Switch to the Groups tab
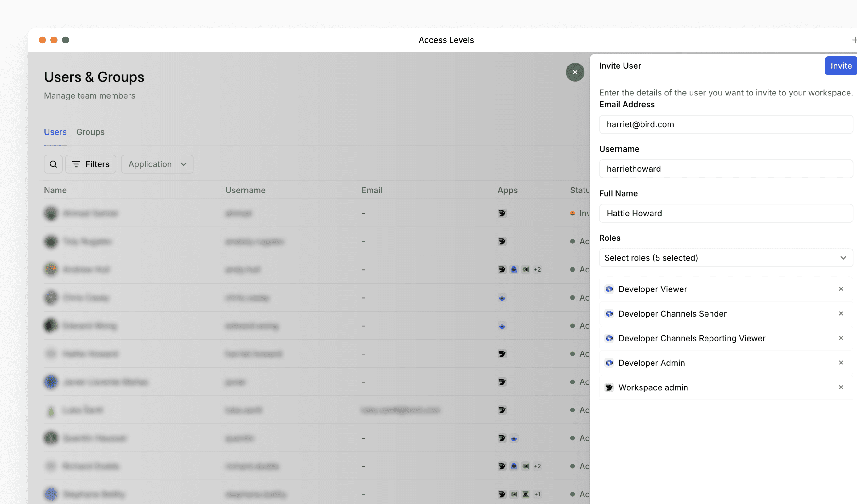This screenshot has height=504, width=857. pos(90,132)
